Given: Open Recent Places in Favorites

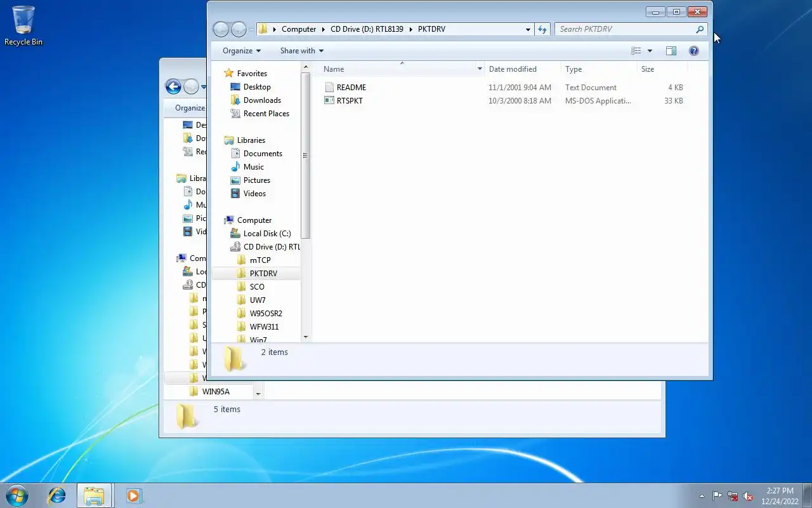Looking at the screenshot, I should [266, 114].
